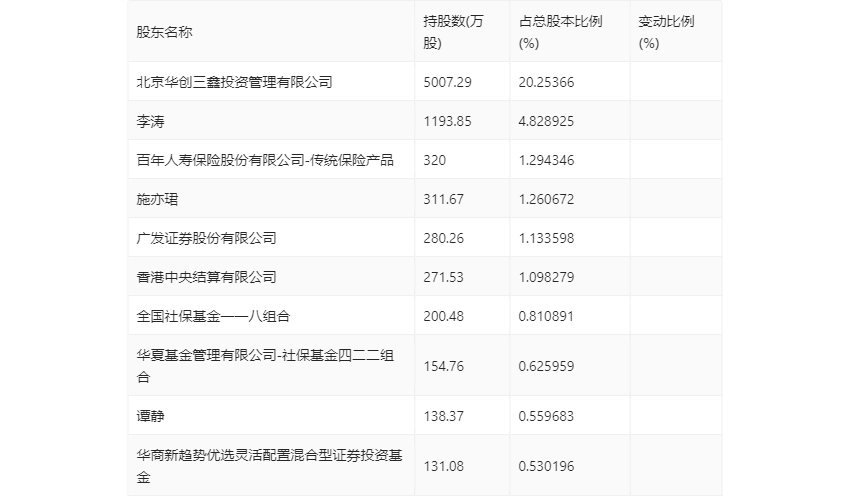850x496 pixels.
Task: Select the holding value 320
Action: [x=434, y=160]
